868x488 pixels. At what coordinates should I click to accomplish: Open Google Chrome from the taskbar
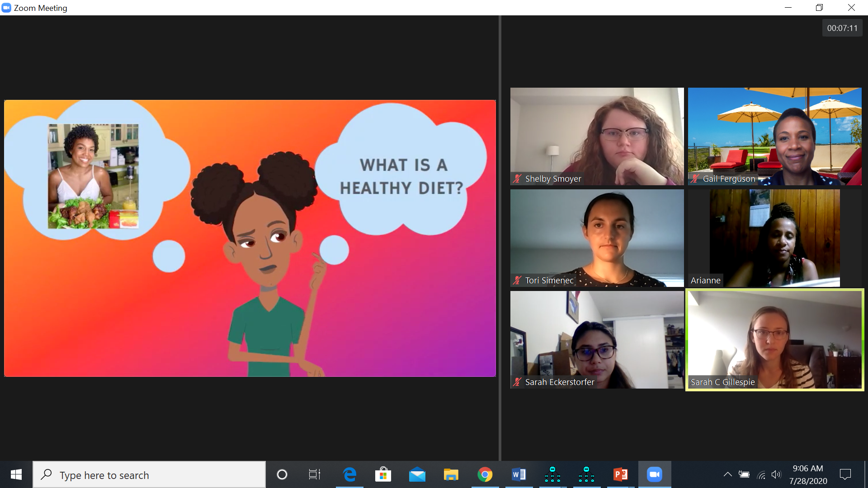click(485, 474)
